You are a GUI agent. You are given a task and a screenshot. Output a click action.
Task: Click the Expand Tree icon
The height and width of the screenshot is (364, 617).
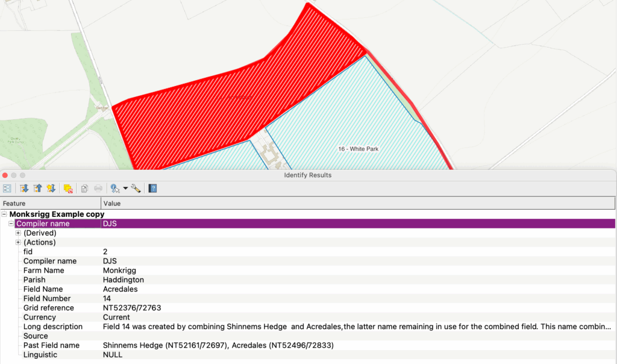(24, 189)
